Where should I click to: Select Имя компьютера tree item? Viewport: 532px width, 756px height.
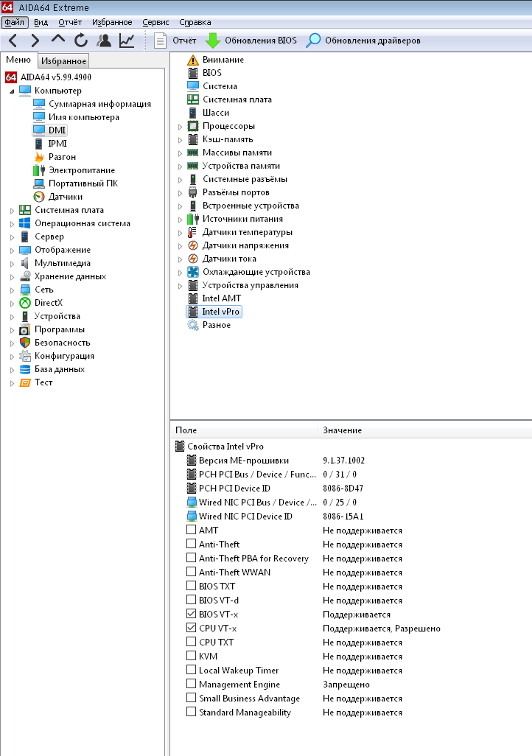[x=76, y=117]
